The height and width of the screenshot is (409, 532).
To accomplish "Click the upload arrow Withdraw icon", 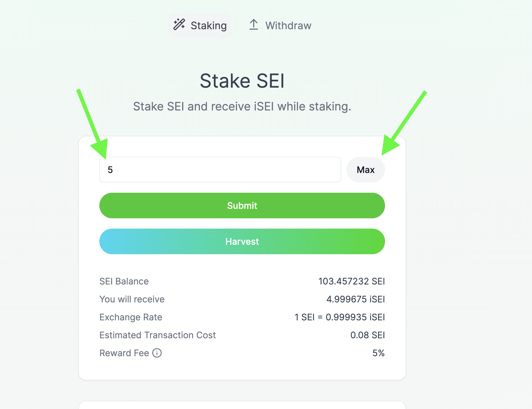I will [x=253, y=25].
